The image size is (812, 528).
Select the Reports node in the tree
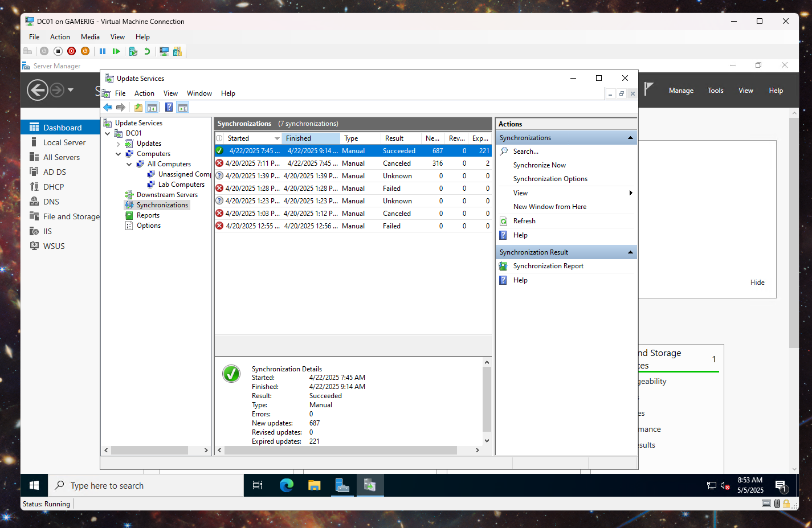pyautogui.click(x=148, y=215)
